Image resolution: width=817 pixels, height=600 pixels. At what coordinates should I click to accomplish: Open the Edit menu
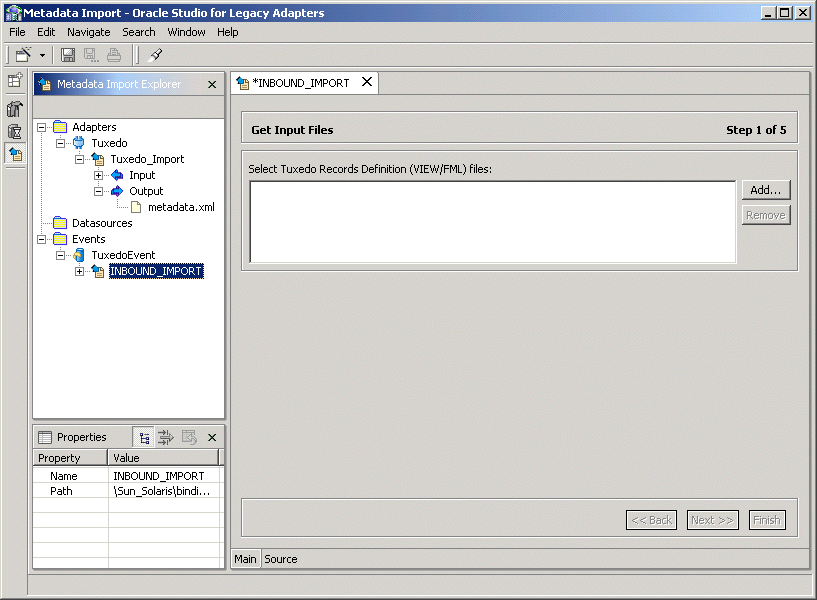point(46,32)
